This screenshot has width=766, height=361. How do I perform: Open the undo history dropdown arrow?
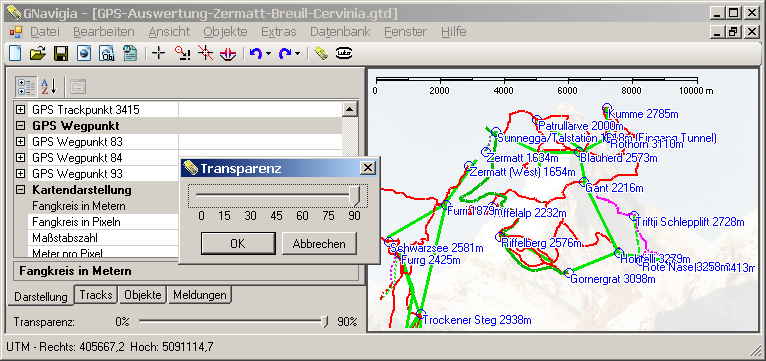point(268,53)
